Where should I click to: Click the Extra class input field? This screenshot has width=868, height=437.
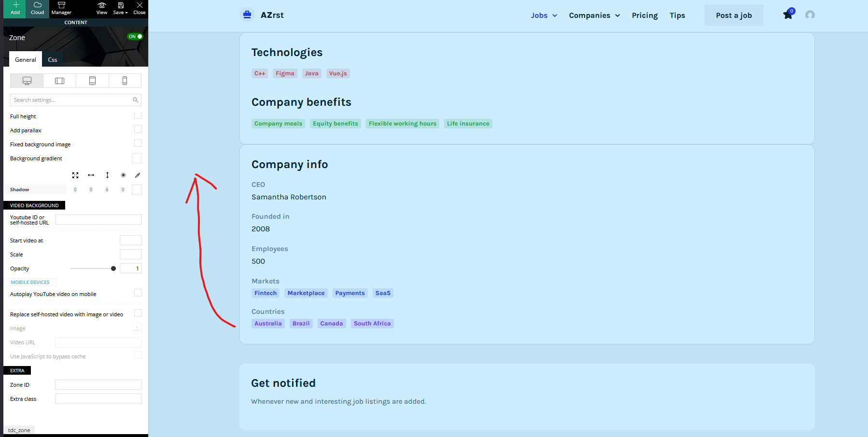98,398
